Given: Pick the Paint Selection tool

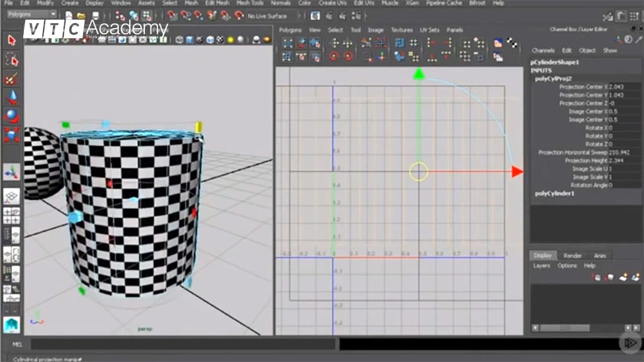Looking at the screenshot, I should [12, 79].
